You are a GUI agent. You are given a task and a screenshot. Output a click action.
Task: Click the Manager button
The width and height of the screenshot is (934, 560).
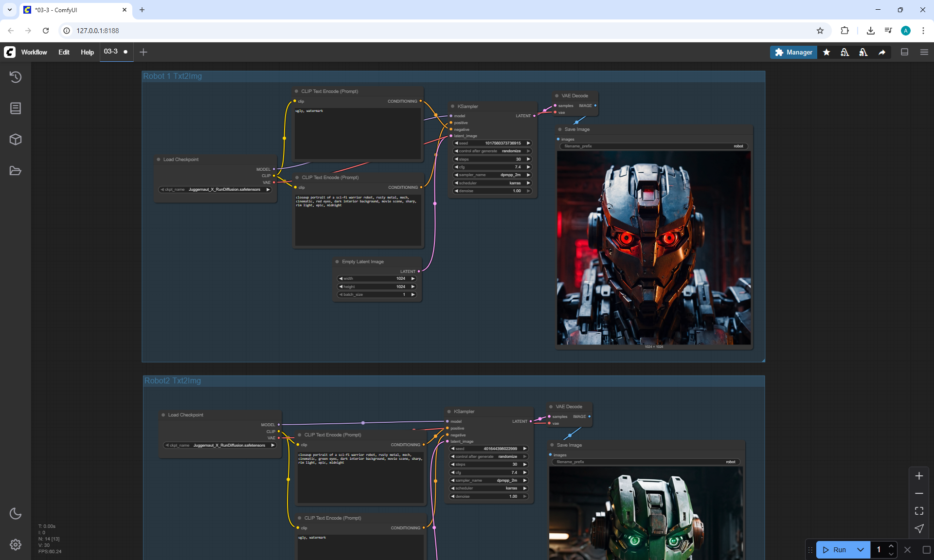pyautogui.click(x=793, y=52)
